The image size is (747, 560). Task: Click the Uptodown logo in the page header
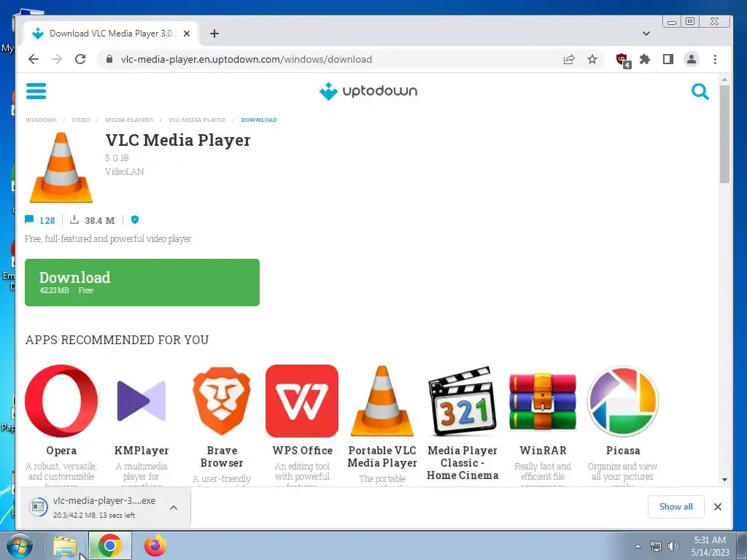[x=368, y=91]
